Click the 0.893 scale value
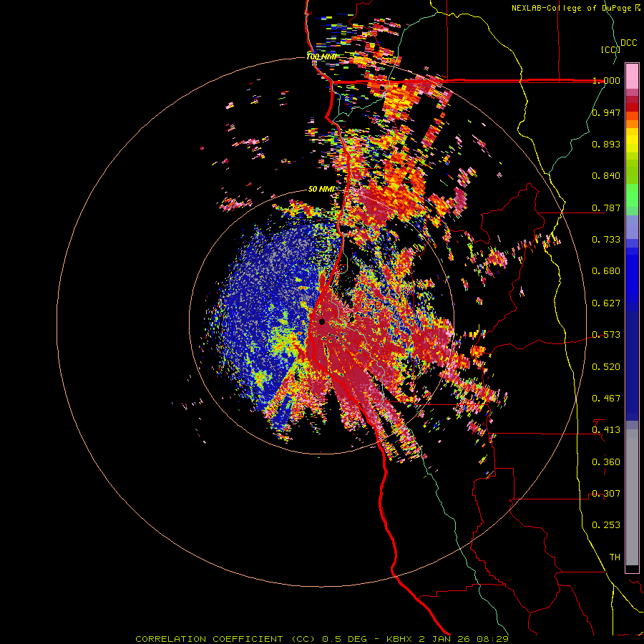The width and height of the screenshot is (644, 644). coord(606,144)
